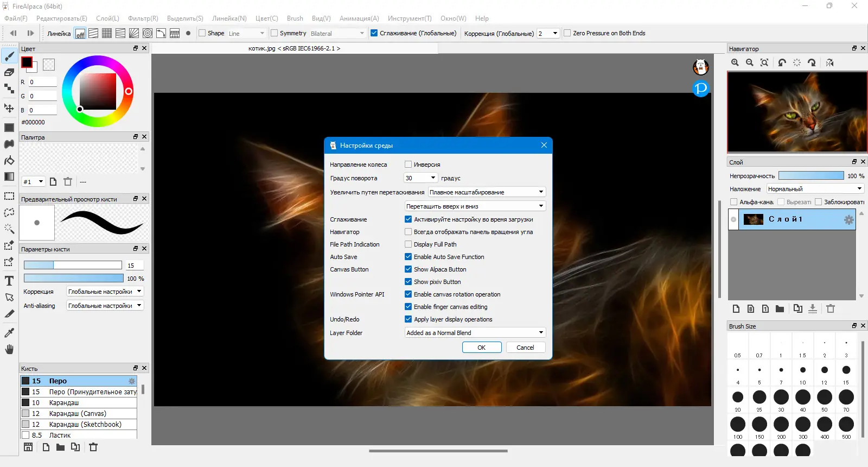Select the Hand pan tool
Screen dimensions: 868x467
click(x=9, y=349)
